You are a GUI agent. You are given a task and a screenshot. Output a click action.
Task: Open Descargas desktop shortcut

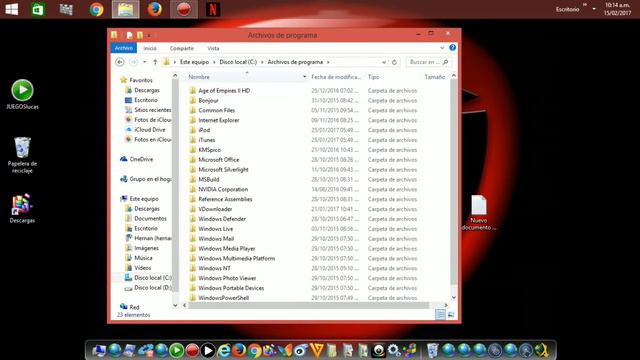click(x=22, y=209)
